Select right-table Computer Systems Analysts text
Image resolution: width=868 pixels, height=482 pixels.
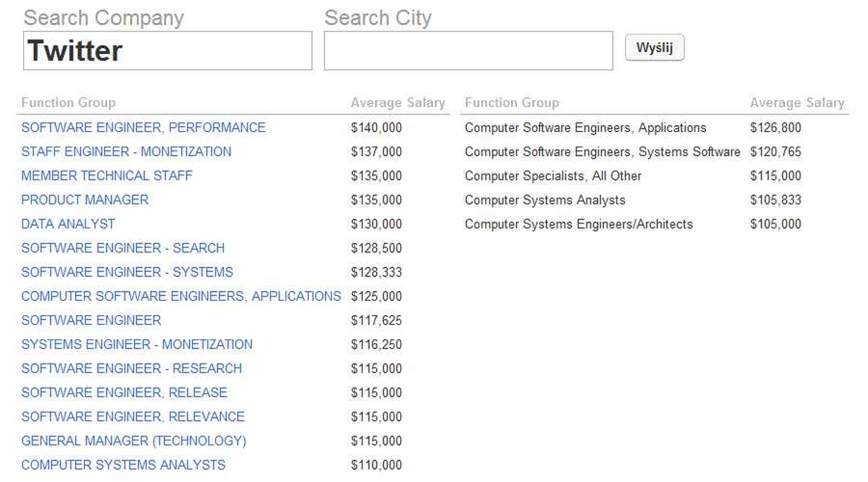click(545, 200)
